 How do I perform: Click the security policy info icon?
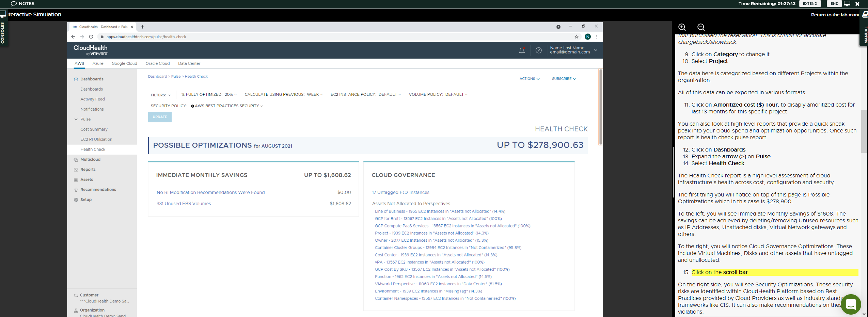(192, 106)
